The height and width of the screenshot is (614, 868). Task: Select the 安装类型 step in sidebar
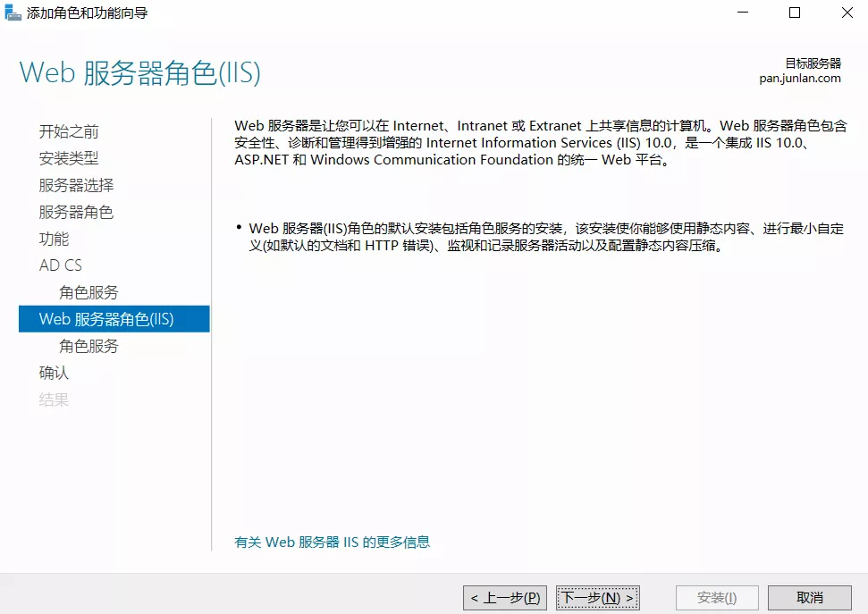pyautogui.click(x=69, y=158)
